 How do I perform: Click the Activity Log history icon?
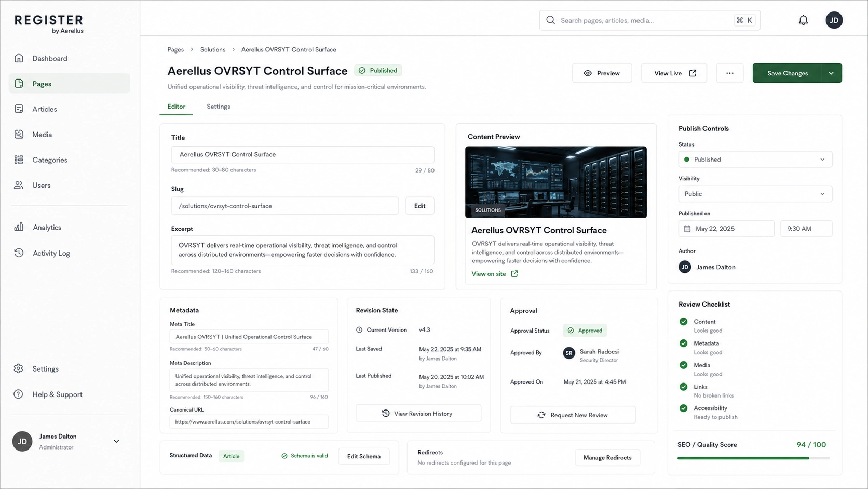point(19,253)
